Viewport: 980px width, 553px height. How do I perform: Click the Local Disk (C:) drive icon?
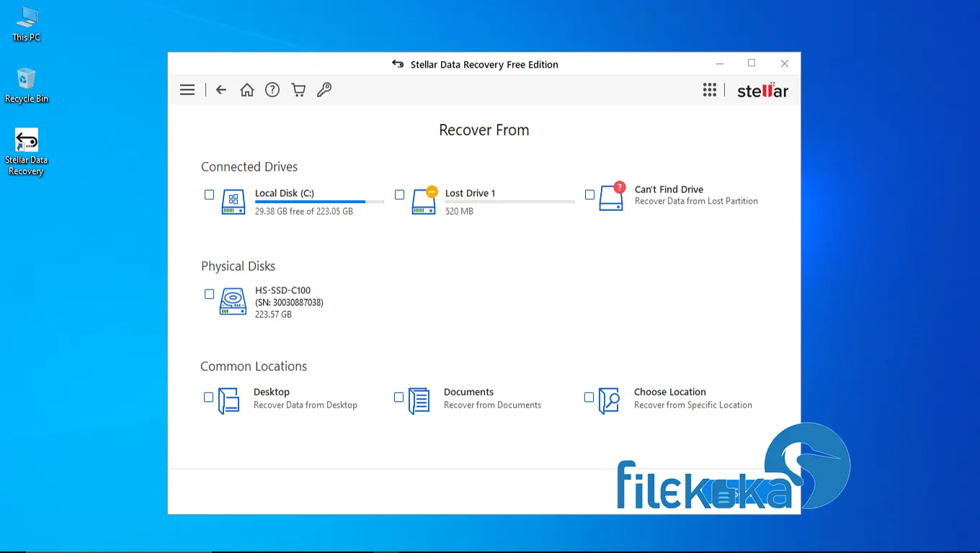(x=233, y=202)
